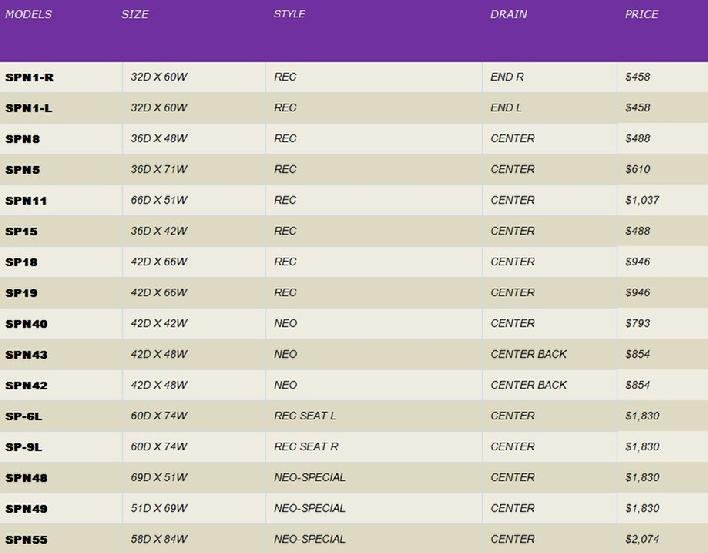Click the SPN40 model name

click(x=26, y=325)
